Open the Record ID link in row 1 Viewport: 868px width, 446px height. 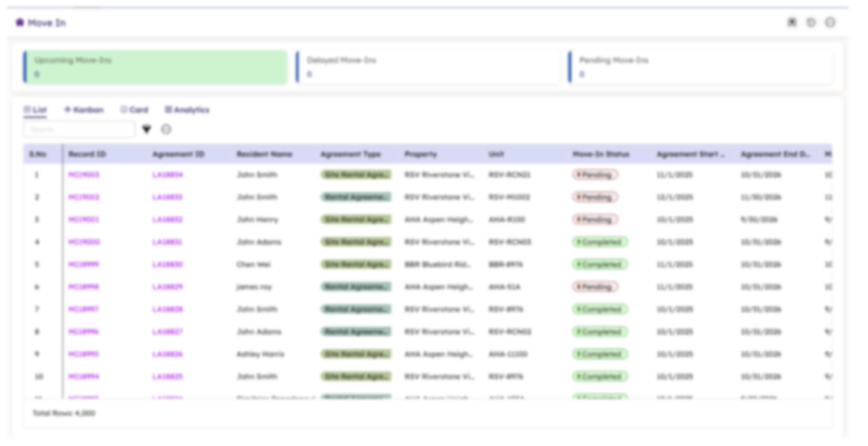[x=84, y=175]
